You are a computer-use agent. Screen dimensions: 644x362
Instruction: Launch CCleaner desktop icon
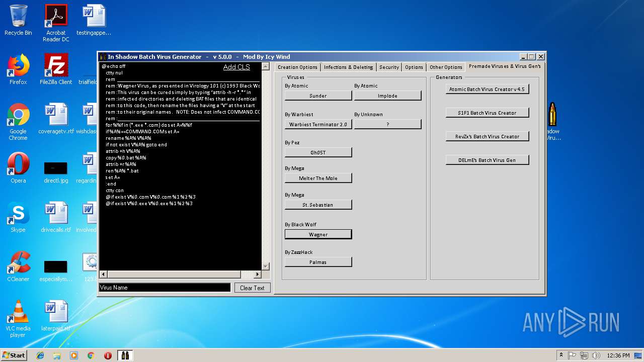[18, 266]
